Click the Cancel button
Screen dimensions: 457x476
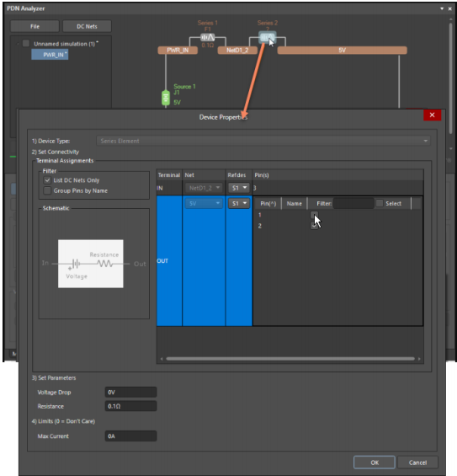point(417,463)
